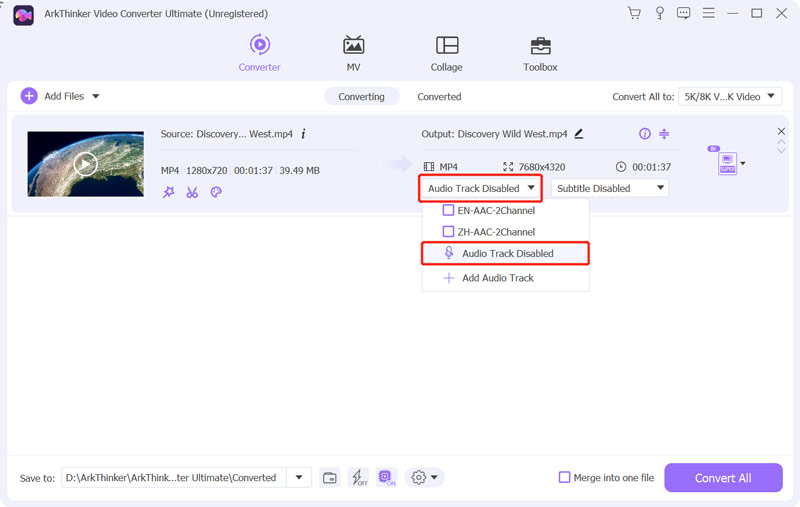The image size is (800, 507).
Task: Open the hamburger menu icon
Action: click(x=708, y=13)
